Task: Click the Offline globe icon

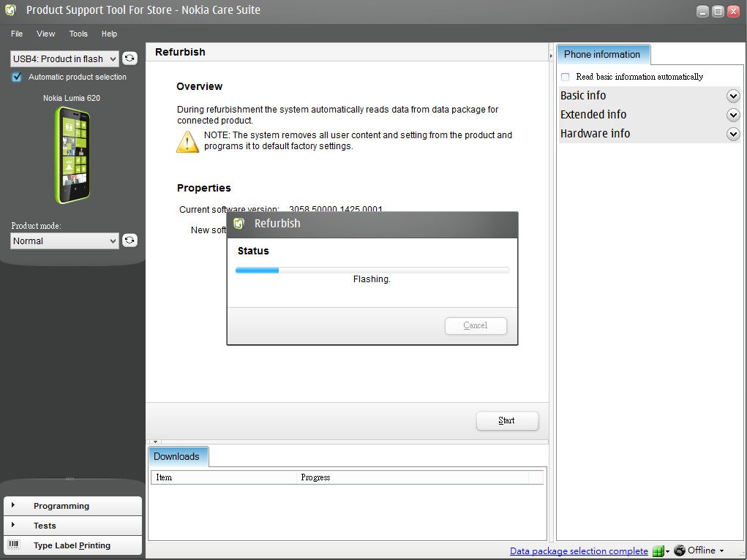Action: coord(680,550)
